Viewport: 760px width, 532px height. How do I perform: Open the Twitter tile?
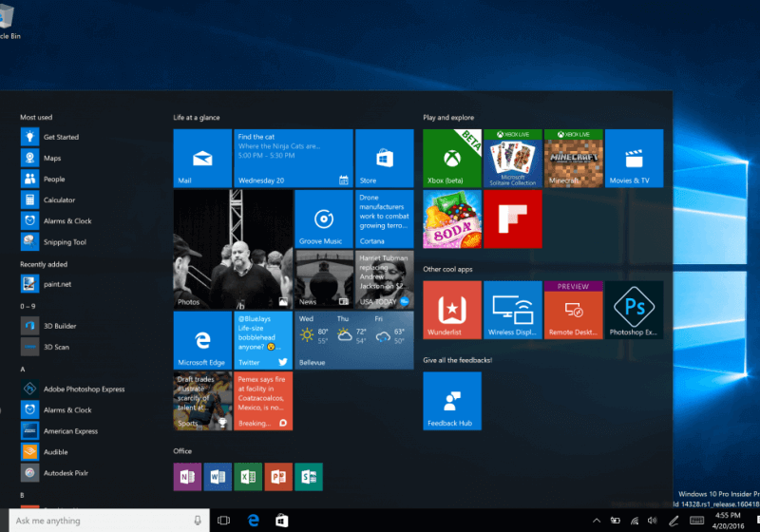coord(263,340)
